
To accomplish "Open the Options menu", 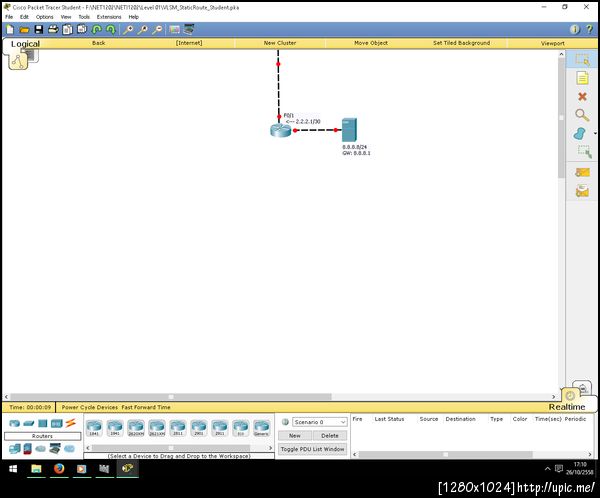I will click(x=44, y=17).
